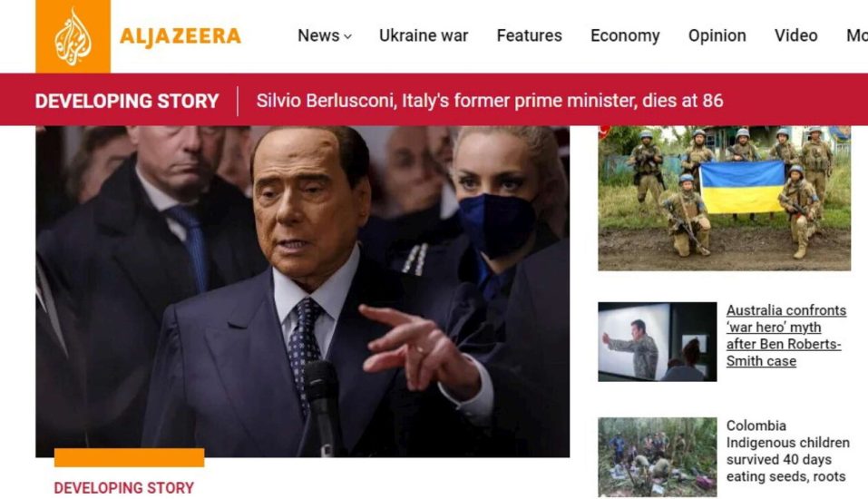
Task: Open the Ukrainian soldiers flag photo
Action: (724, 199)
